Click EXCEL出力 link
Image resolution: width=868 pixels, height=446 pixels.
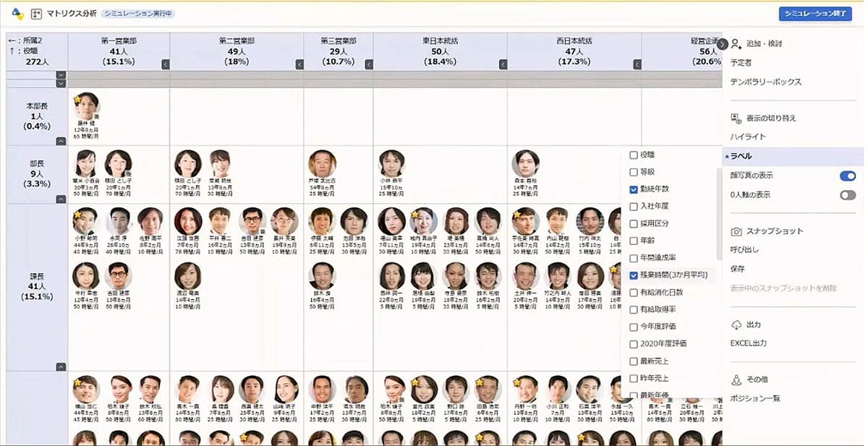[749, 343]
